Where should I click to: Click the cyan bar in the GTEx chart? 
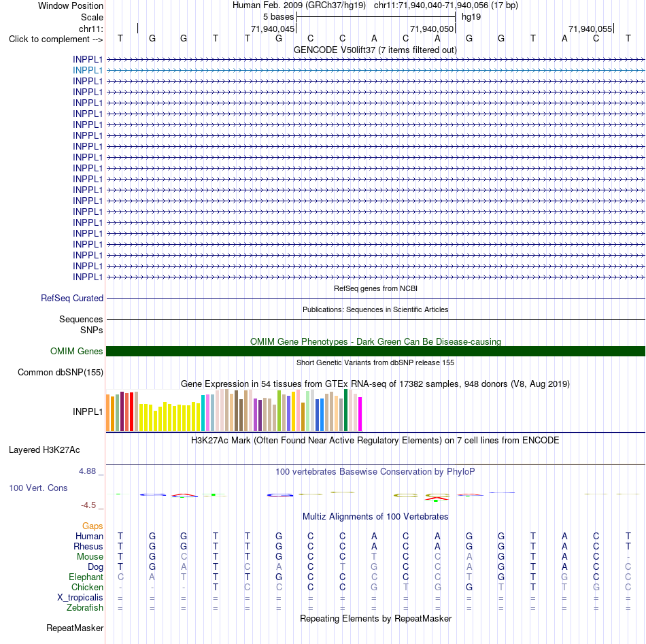(x=203, y=413)
